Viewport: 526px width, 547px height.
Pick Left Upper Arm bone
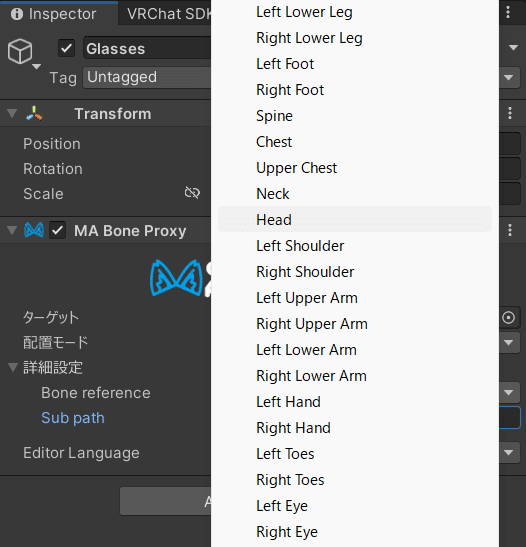pyautogui.click(x=355, y=298)
